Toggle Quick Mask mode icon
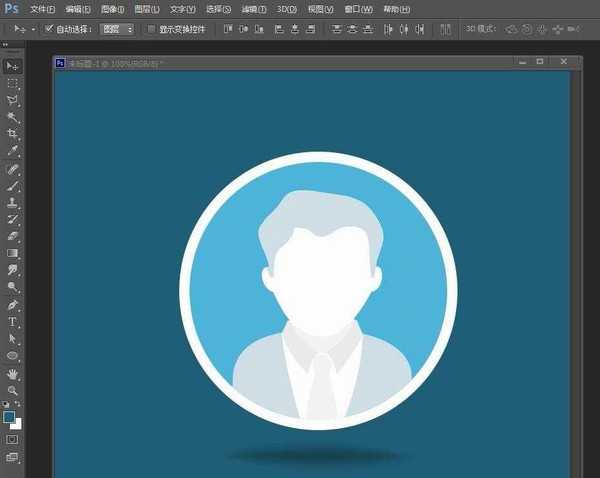 point(12,439)
